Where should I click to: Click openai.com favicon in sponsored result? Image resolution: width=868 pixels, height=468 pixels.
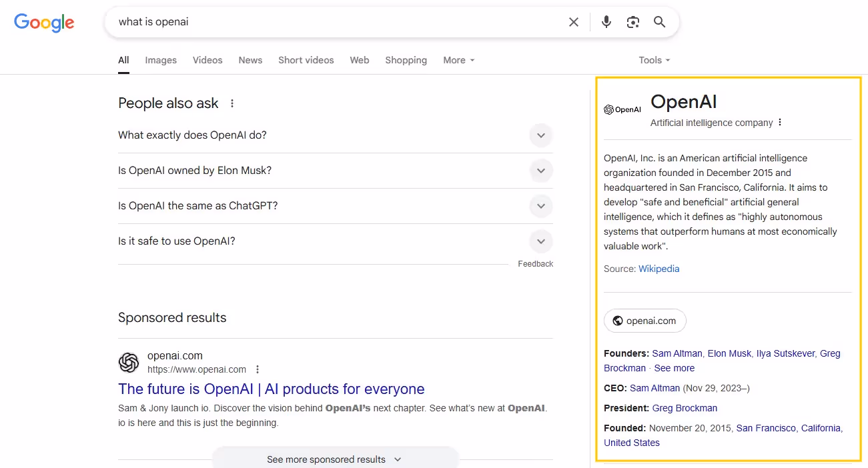click(129, 363)
